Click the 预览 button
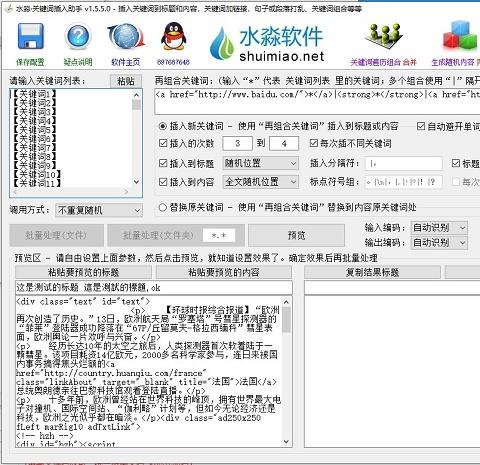This screenshot has height=465, width=480. 296,235
